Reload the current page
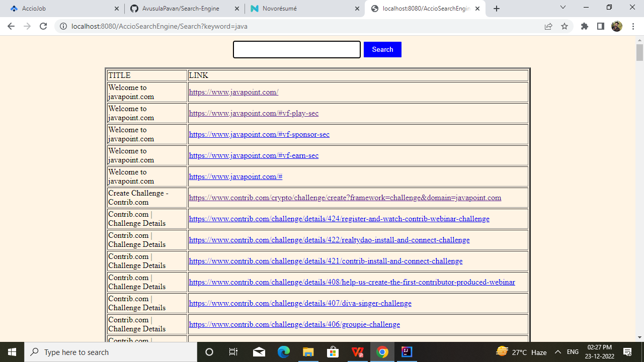Screen dimensions: 644x362 coord(43,26)
